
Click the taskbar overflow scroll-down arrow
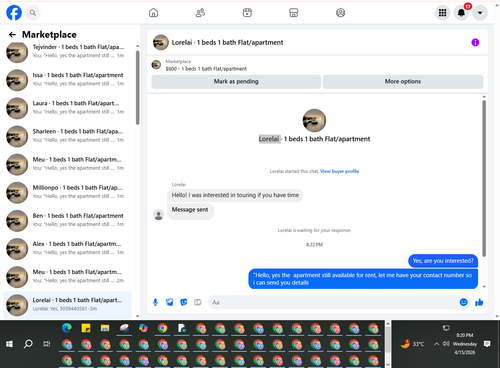(x=388, y=365)
